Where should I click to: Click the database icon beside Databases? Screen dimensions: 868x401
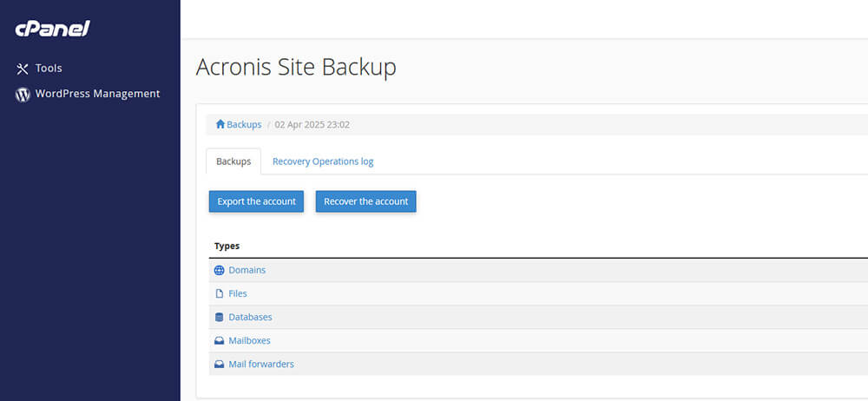pyautogui.click(x=219, y=317)
